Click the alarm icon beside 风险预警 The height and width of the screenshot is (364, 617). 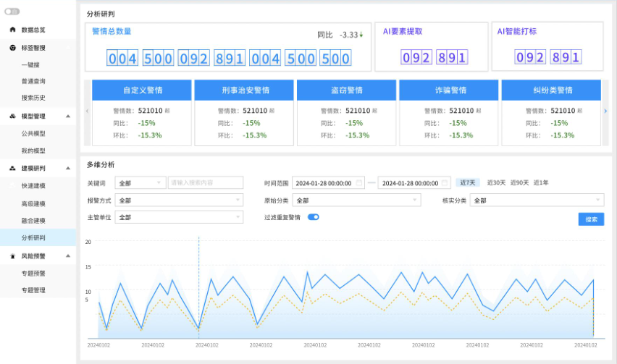coord(12,256)
